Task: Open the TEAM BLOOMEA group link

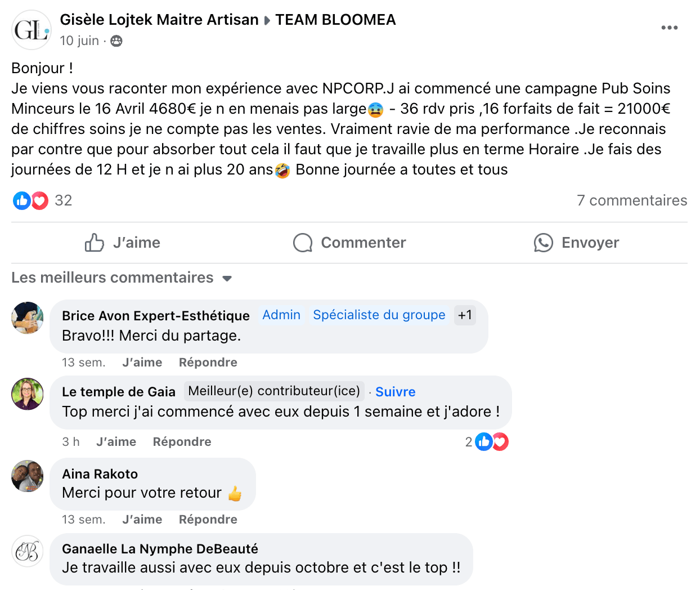Action: coord(335,20)
